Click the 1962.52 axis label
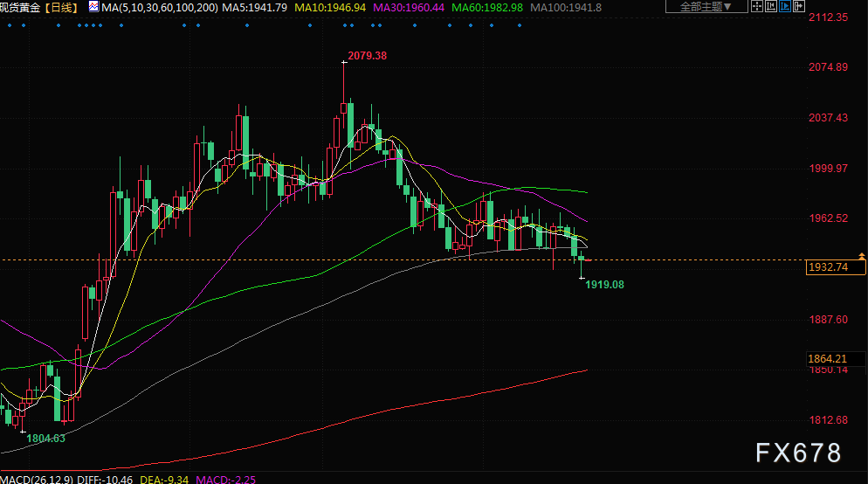Screen dimensions: 868x484 click(828, 218)
